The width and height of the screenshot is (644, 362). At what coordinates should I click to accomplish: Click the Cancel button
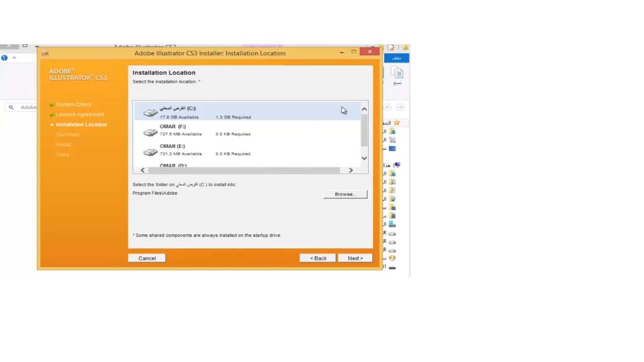pos(147,258)
